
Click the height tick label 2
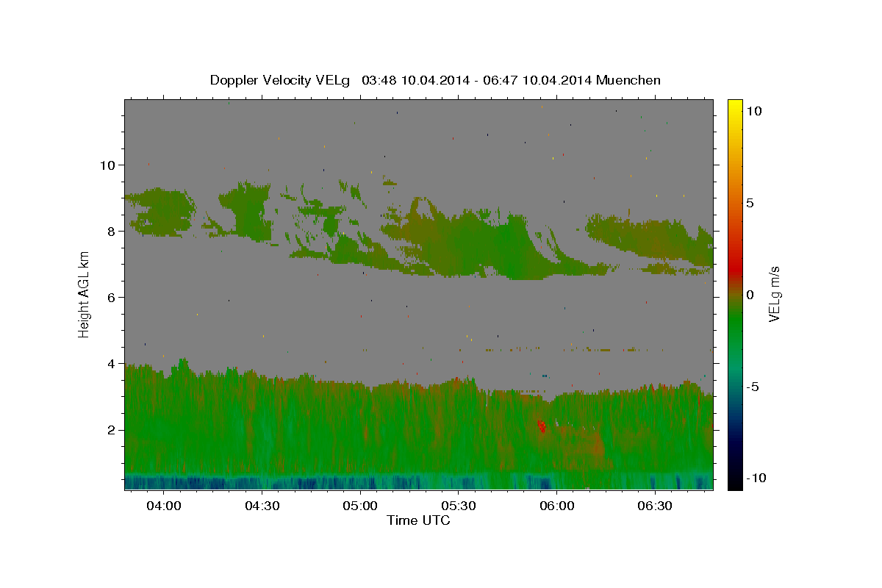coord(112,430)
